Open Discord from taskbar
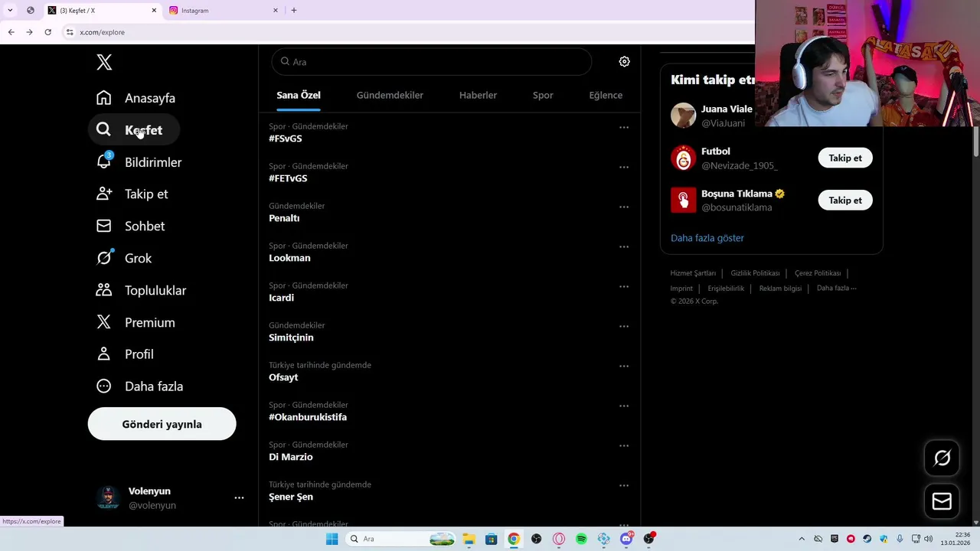 tap(626, 539)
